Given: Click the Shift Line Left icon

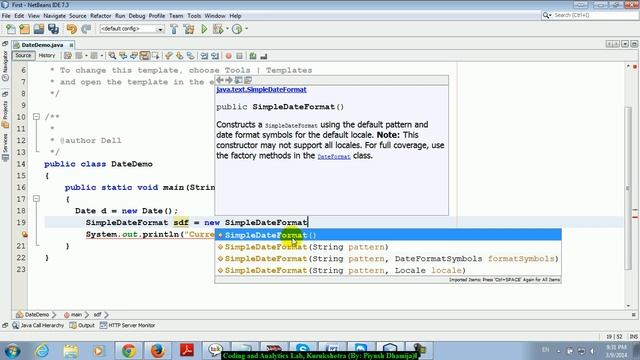Looking at the screenshot, I should tap(204, 56).
